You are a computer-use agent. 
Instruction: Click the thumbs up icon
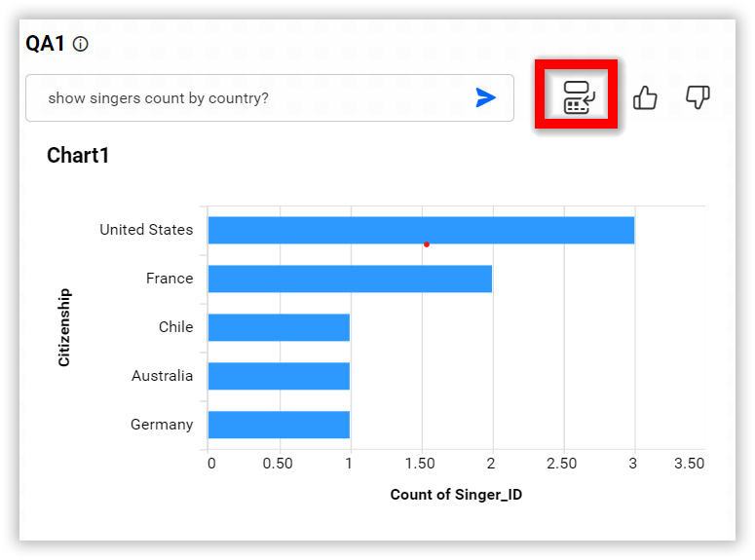pos(645,97)
